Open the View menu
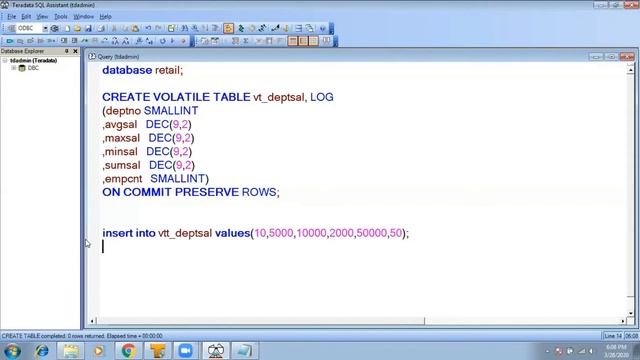The height and width of the screenshot is (360, 640). point(42,17)
